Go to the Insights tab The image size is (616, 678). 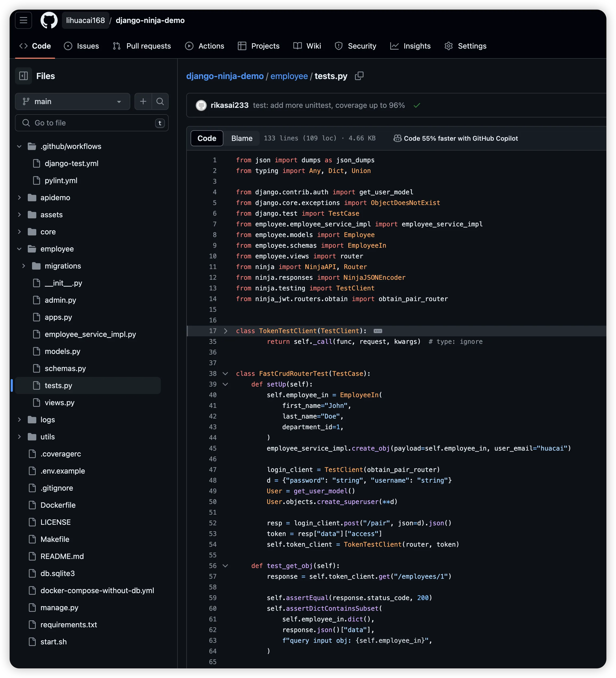(x=410, y=46)
